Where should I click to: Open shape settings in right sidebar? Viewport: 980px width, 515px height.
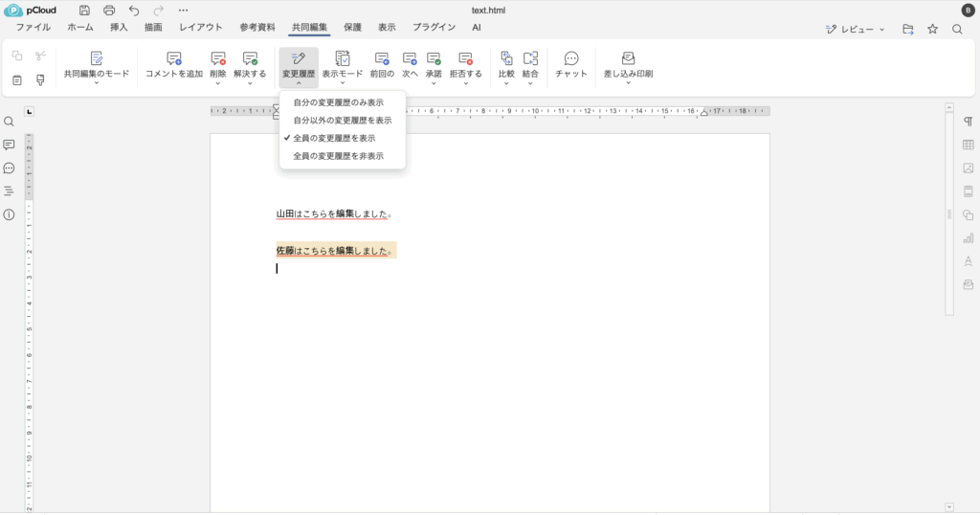point(969,215)
